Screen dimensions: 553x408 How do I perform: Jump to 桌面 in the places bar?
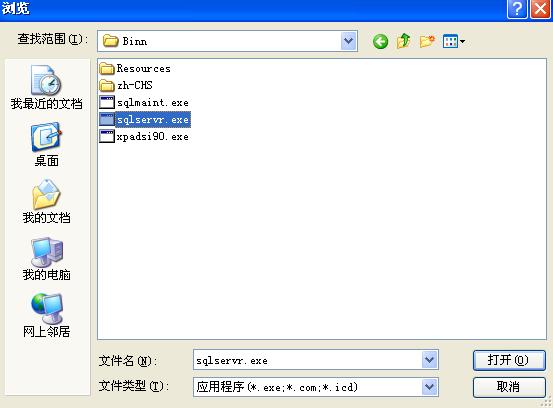click(47, 144)
